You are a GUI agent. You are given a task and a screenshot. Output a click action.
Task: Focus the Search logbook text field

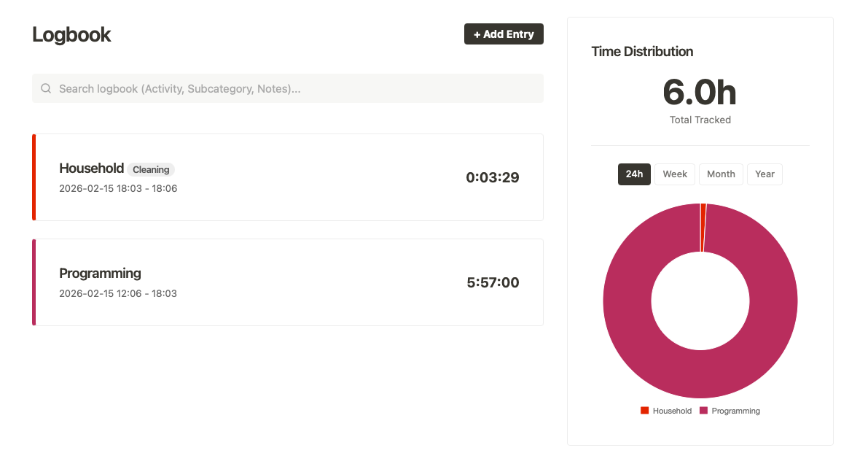292,88
